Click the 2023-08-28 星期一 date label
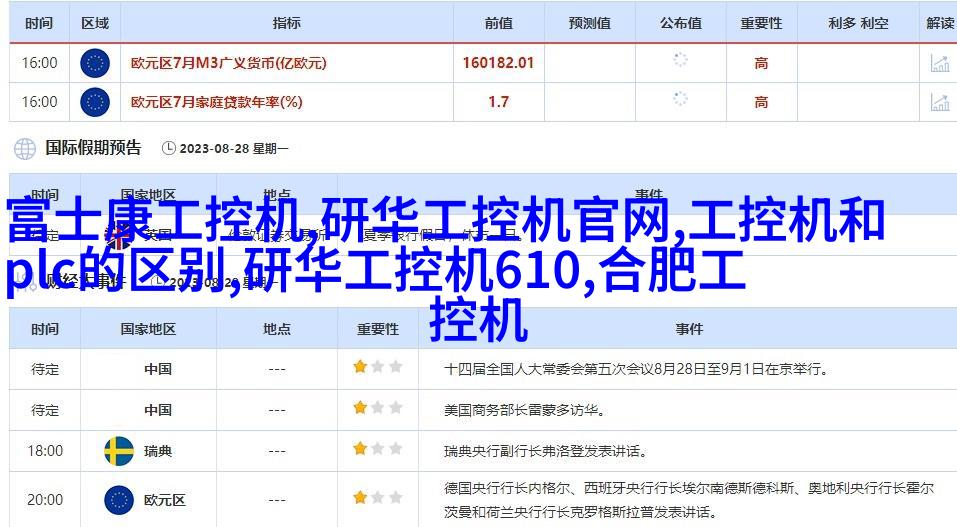Image resolution: width=957 pixels, height=527 pixels. click(x=233, y=148)
